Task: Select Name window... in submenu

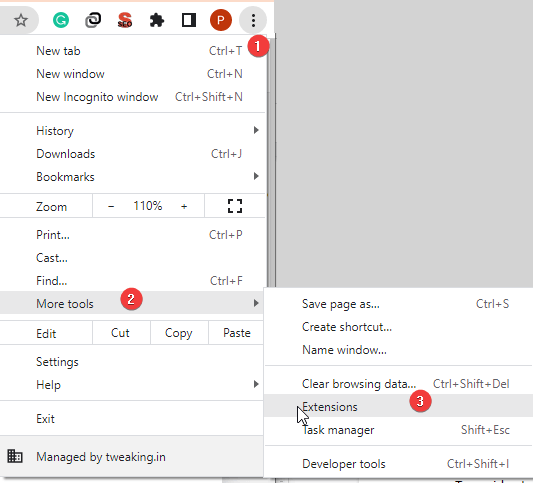Action: click(399, 350)
